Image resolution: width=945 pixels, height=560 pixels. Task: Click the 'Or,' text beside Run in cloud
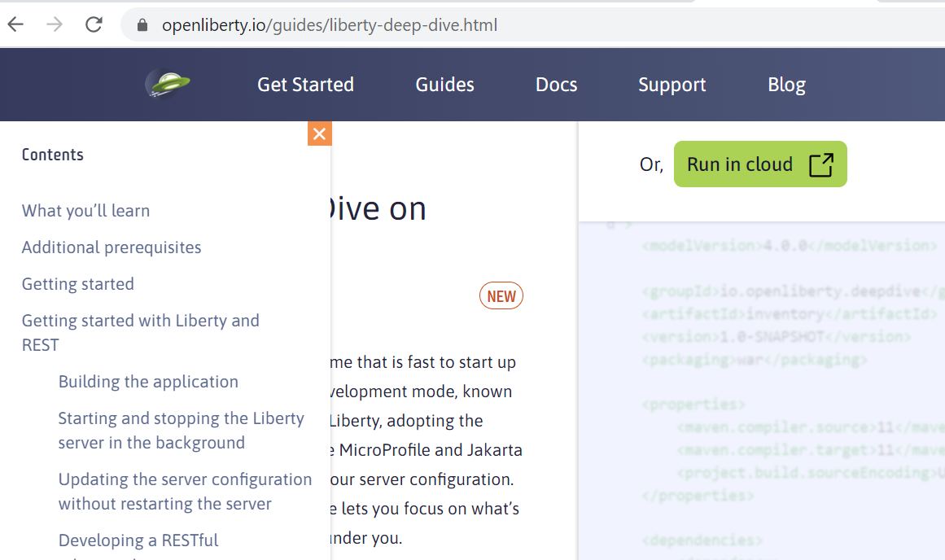pos(651,164)
